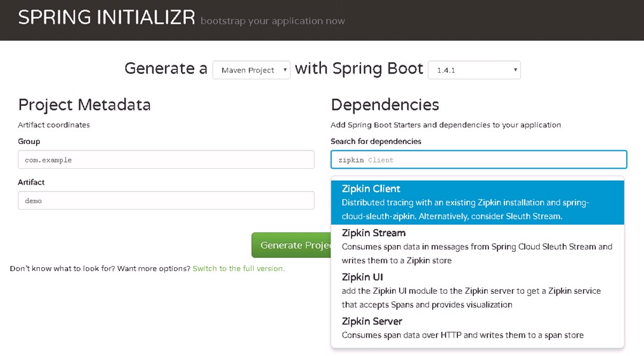644x356 pixels.
Task: Select Zipkin Stream from suggestions
Action: 478,246
